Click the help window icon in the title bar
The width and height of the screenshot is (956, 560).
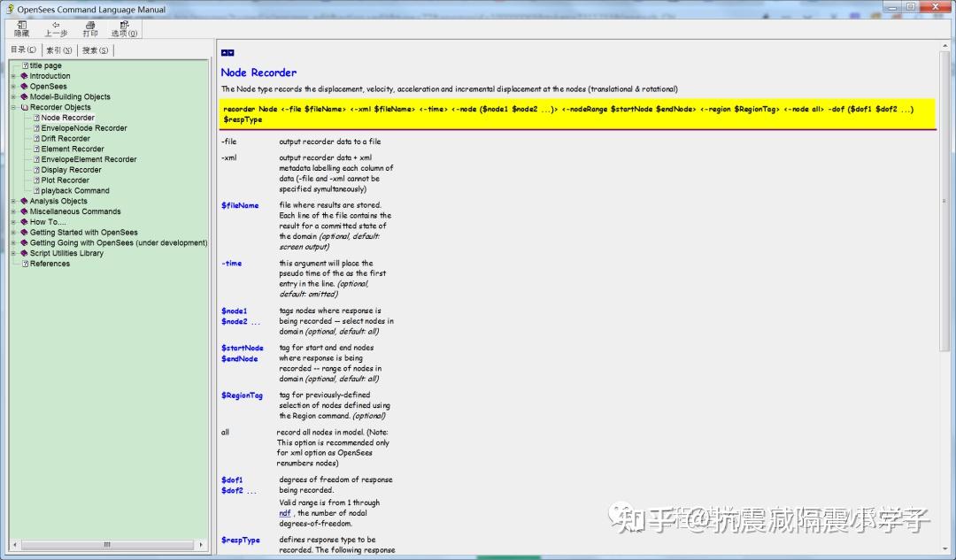click(9, 8)
